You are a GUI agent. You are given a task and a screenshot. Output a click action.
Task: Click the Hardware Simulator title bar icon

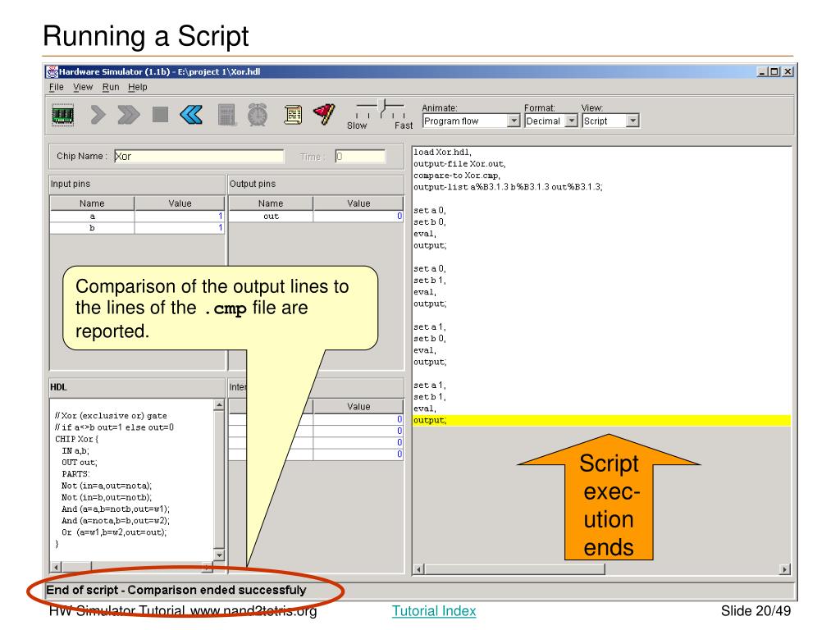pos(52,71)
